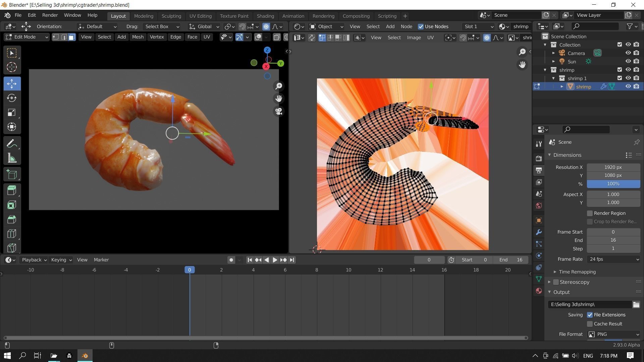
Task: Open the Slot 1 dropdown
Action: pyautogui.click(x=478, y=26)
